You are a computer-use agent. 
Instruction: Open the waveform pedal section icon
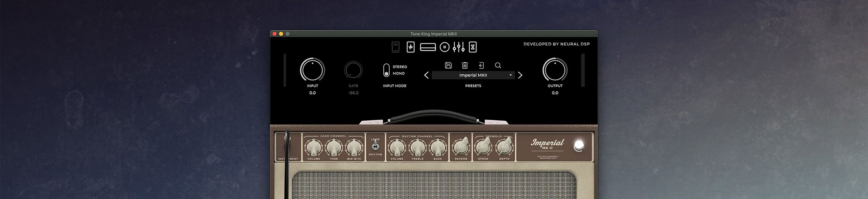pyautogui.click(x=410, y=47)
